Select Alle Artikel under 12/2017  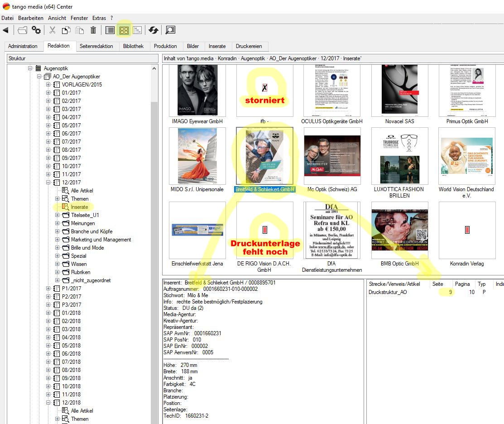coord(82,191)
